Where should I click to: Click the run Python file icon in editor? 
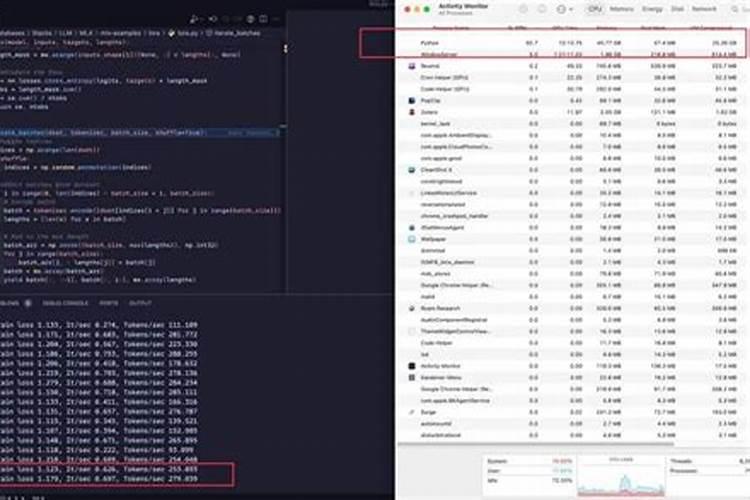194,19
